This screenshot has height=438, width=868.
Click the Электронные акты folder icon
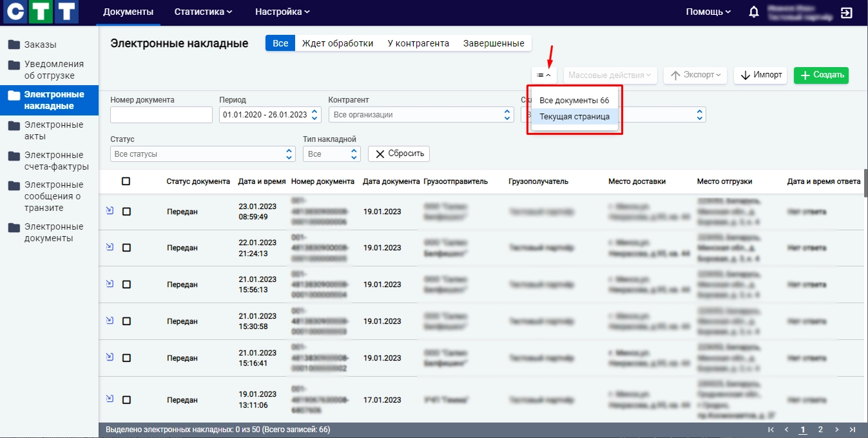tap(14, 125)
